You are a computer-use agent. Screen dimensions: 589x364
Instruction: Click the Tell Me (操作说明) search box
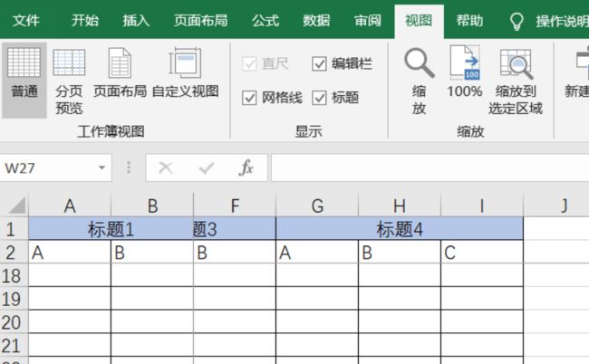(x=562, y=22)
